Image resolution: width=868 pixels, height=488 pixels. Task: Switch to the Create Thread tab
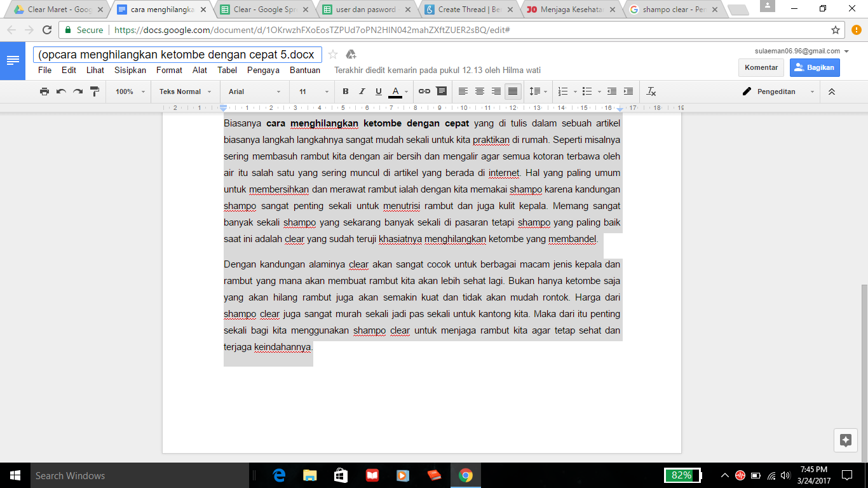[470, 10]
